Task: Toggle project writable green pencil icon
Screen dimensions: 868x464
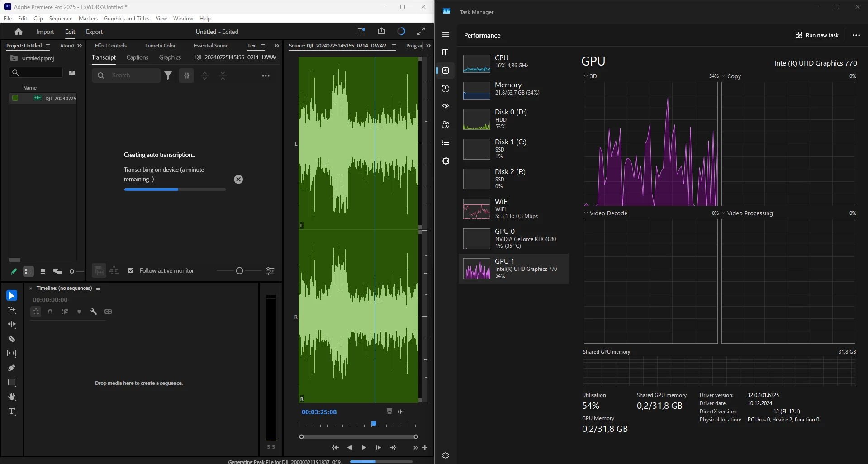Action: click(14, 271)
